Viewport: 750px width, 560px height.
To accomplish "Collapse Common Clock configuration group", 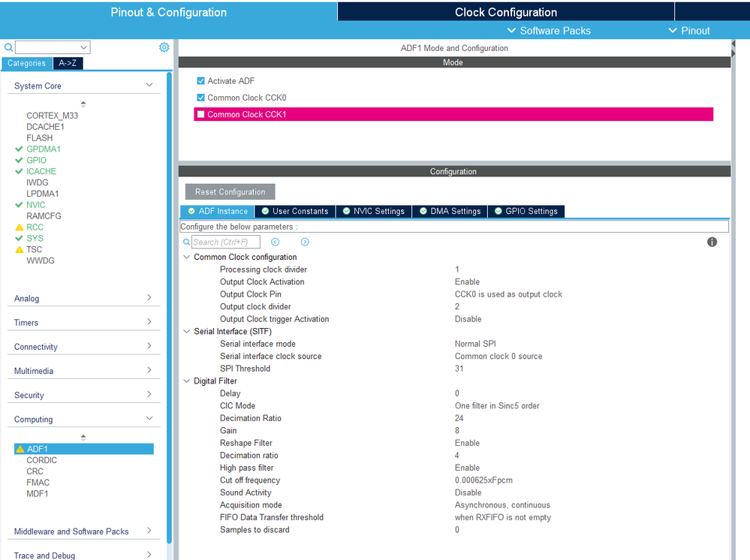I will click(186, 257).
